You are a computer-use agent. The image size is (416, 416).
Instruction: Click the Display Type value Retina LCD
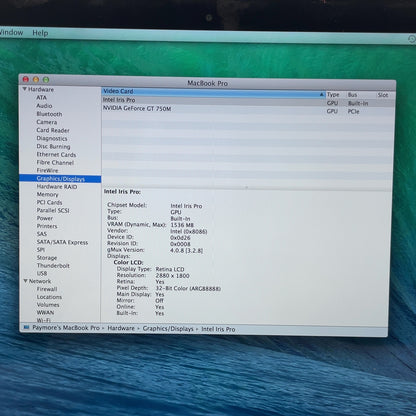pyautogui.click(x=170, y=269)
